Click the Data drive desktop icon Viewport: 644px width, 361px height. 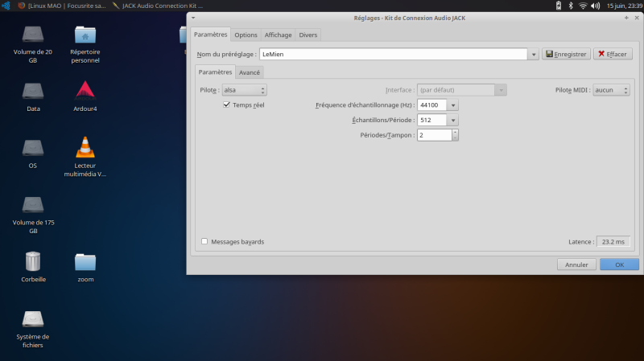[x=32, y=90]
